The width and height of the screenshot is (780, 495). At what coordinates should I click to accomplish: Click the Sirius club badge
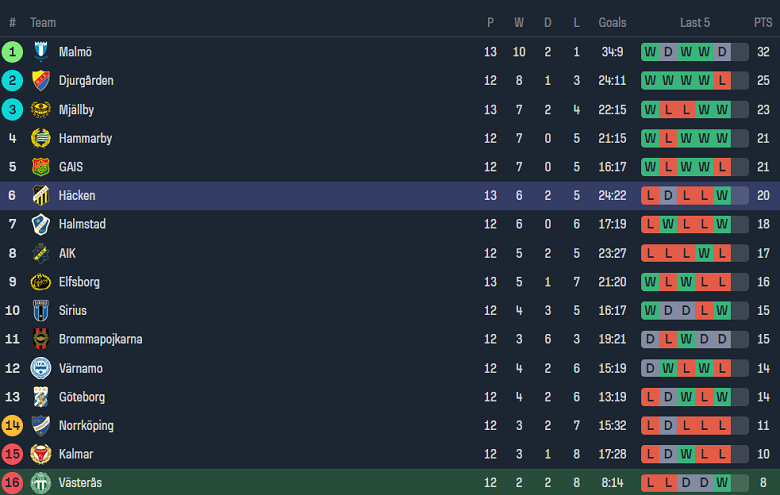[41, 311]
